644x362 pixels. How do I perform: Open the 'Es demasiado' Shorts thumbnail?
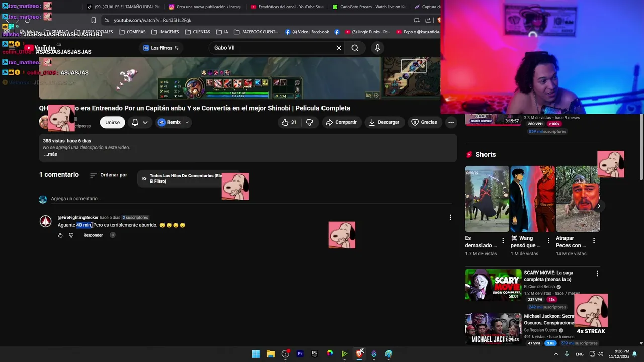487,199
